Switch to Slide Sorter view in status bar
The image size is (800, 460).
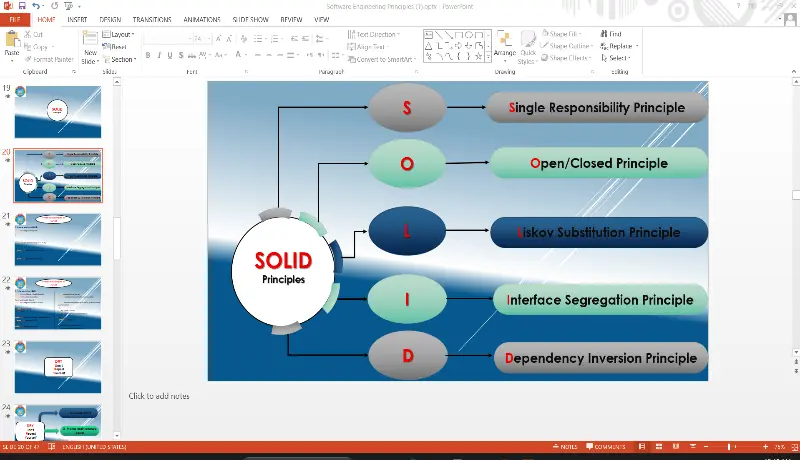[x=659, y=447]
